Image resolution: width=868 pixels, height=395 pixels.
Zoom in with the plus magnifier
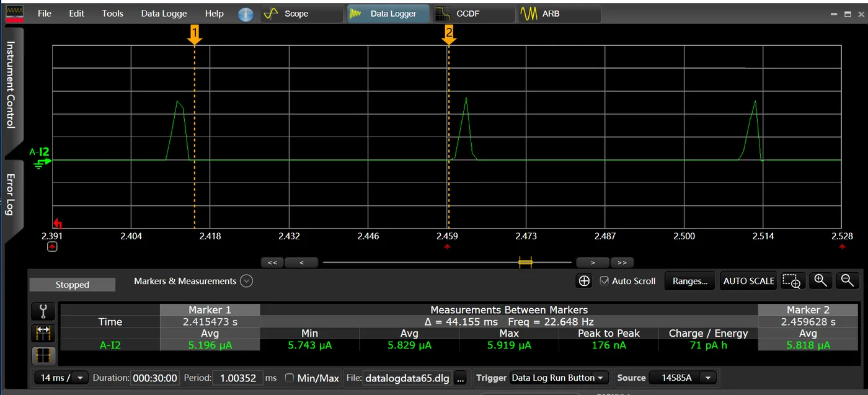[x=821, y=281]
